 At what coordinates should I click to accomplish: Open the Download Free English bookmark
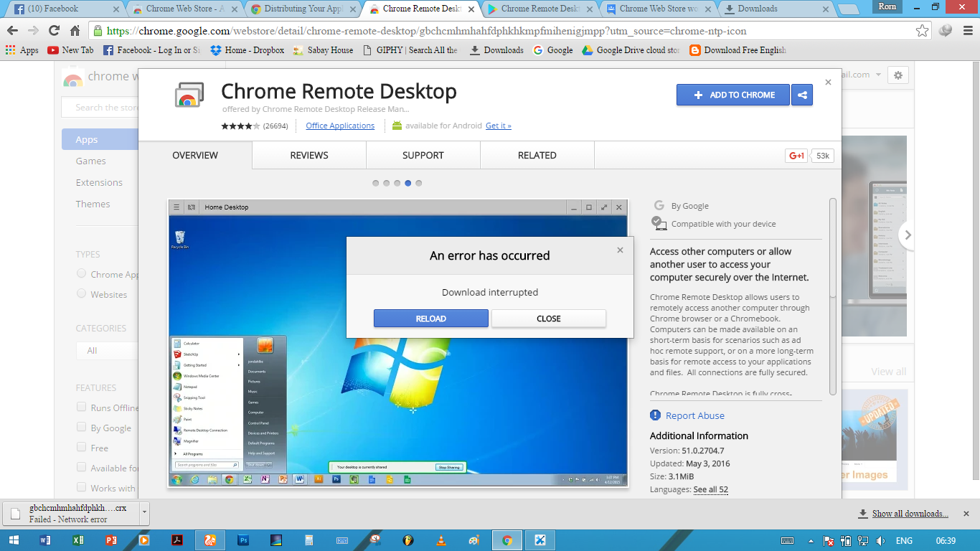coord(738,50)
